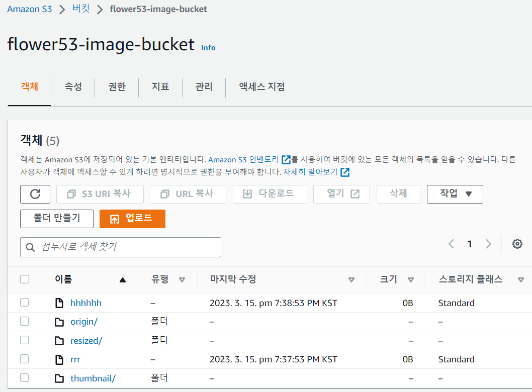Screen dimensions: 532x392
Task: Switch to the 객체 tab
Action: [x=30, y=87]
